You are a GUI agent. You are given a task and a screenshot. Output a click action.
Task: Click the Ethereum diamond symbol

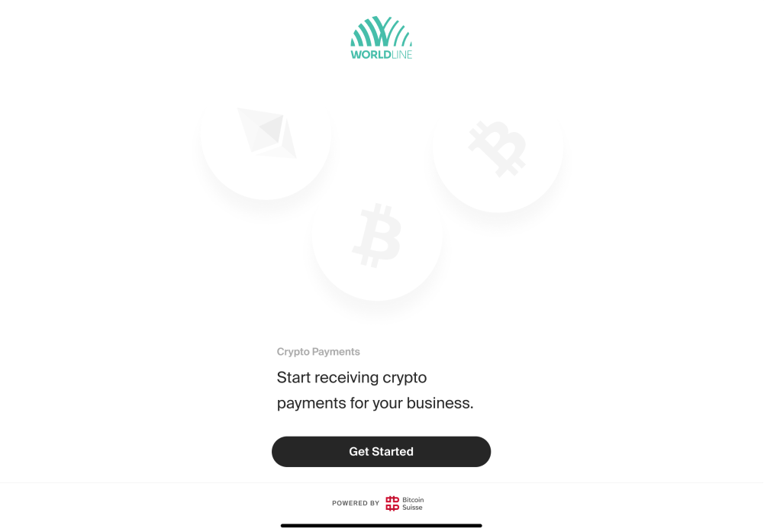[x=267, y=133]
